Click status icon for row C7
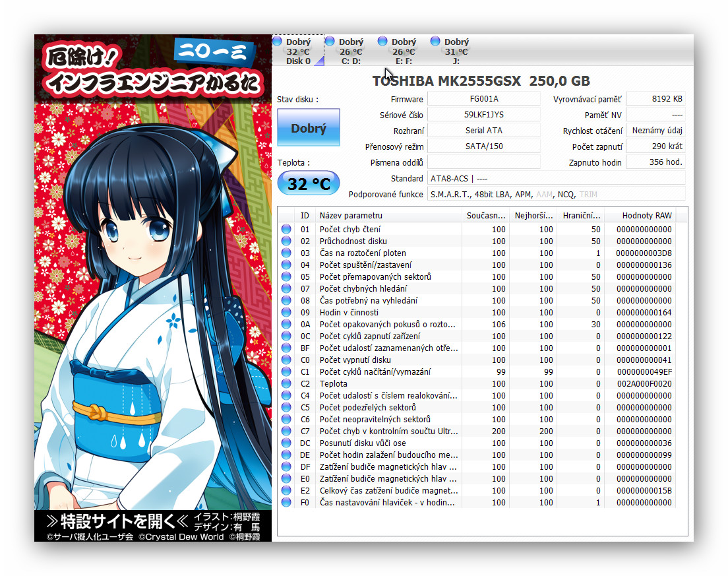This screenshot has width=728, height=576. tap(286, 431)
